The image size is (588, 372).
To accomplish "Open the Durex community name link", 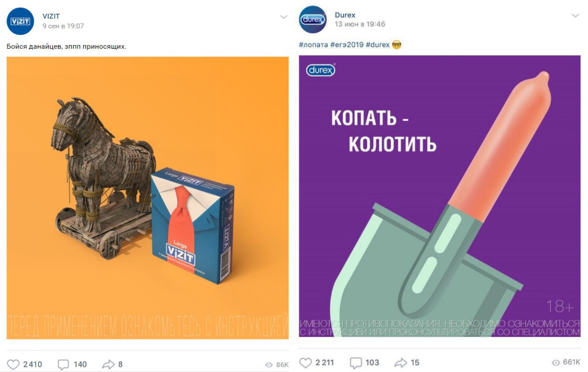I will pyautogui.click(x=345, y=15).
